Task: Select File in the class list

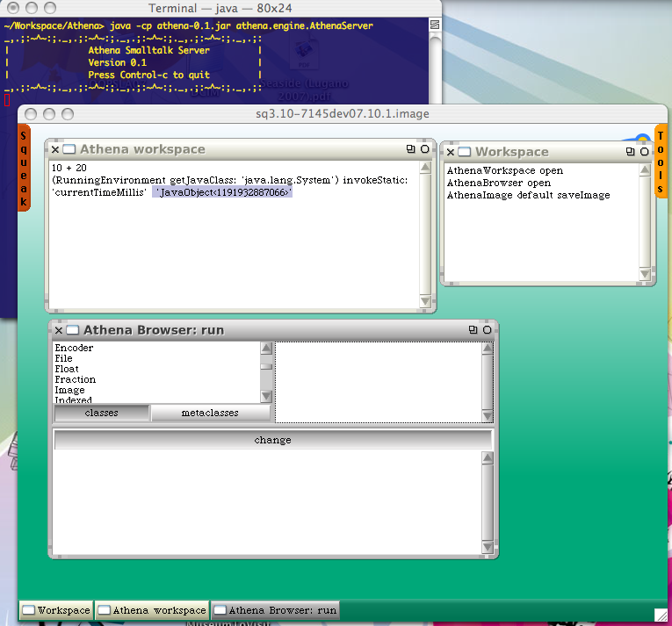Action: click(x=63, y=358)
